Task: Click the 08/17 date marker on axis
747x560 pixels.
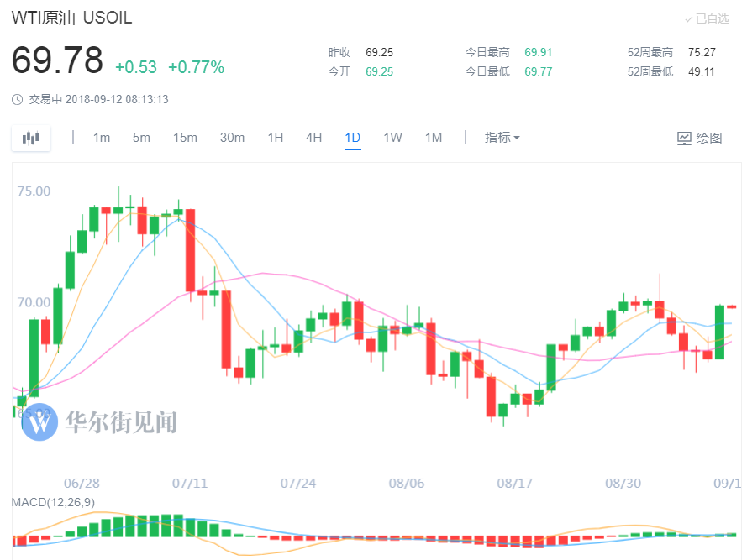Action: (514, 484)
